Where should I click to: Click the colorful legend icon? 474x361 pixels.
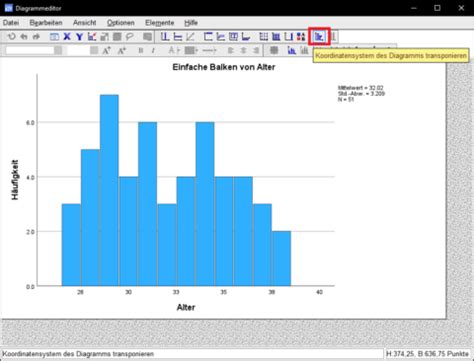(301, 37)
